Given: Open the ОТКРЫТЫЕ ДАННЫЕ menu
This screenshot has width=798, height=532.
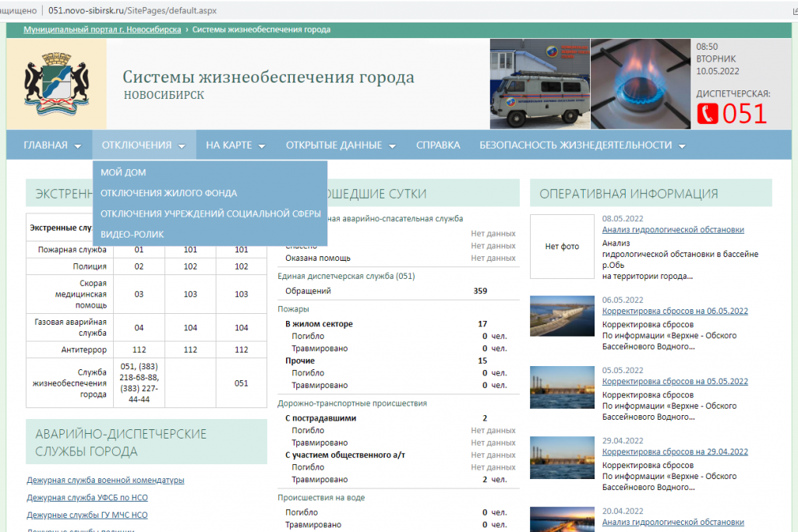Looking at the screenshot, I should point(334,146).
